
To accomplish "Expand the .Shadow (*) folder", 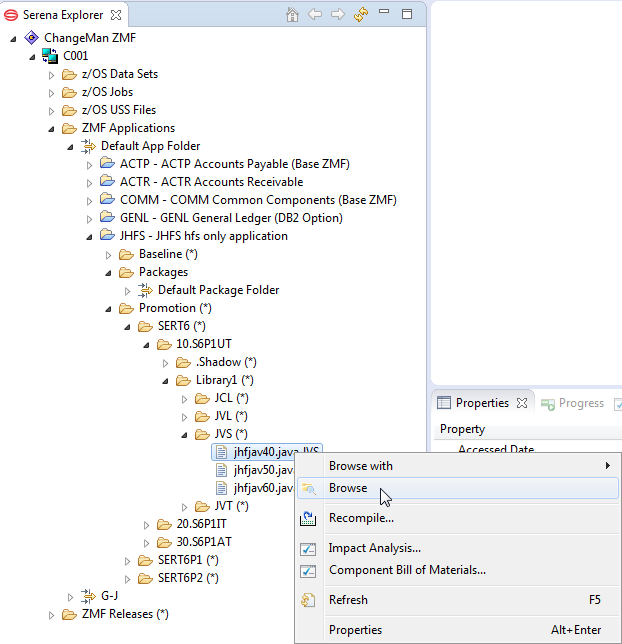I will pos(165,363).
